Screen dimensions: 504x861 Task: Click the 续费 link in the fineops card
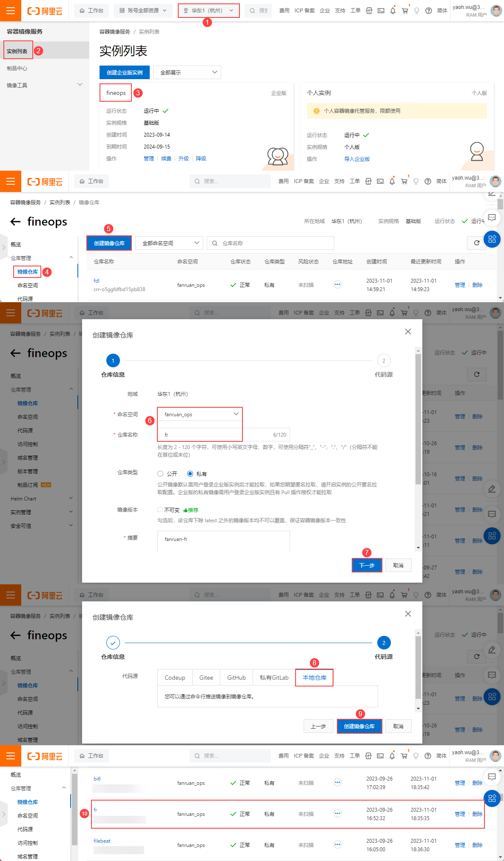(x=166, y=158)
